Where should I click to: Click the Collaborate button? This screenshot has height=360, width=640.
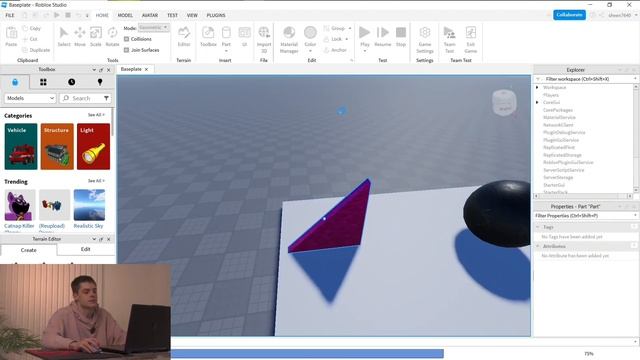pyautogui.click(x=569, y=15)
